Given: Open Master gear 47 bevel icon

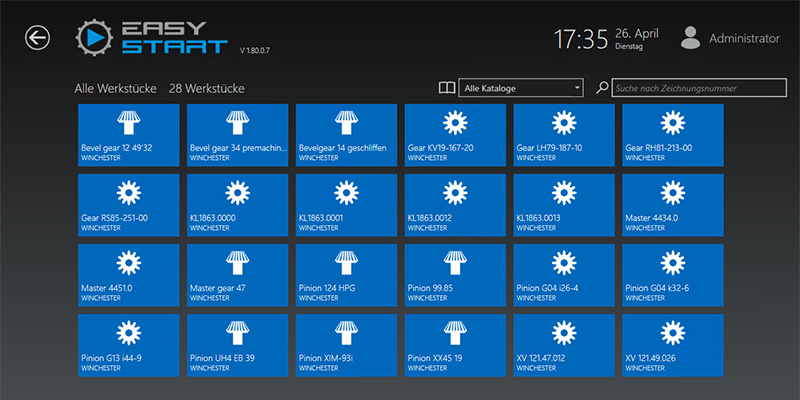Looking at the screenshot, I should [238, 263].
